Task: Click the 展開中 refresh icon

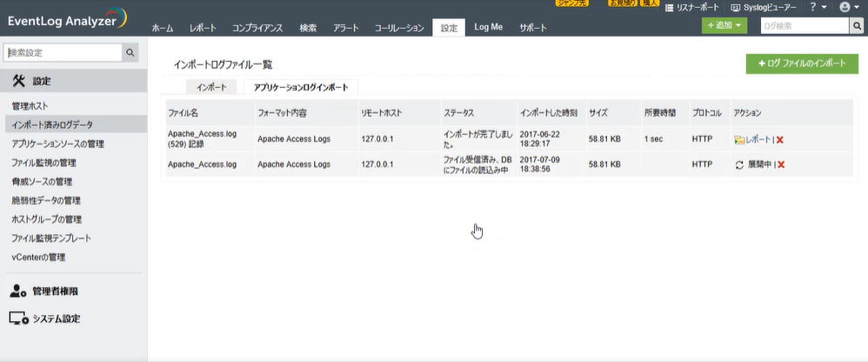Action: [739, 164]
